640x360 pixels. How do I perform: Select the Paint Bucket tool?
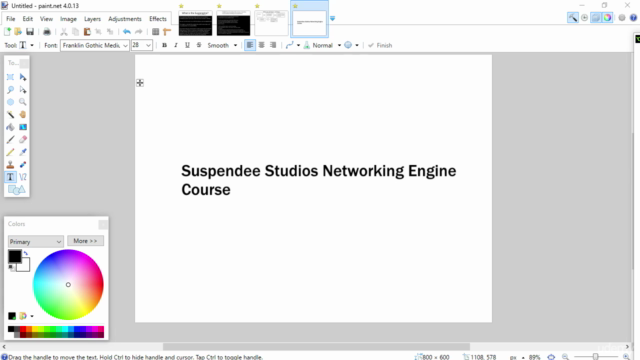coord(11,127)
